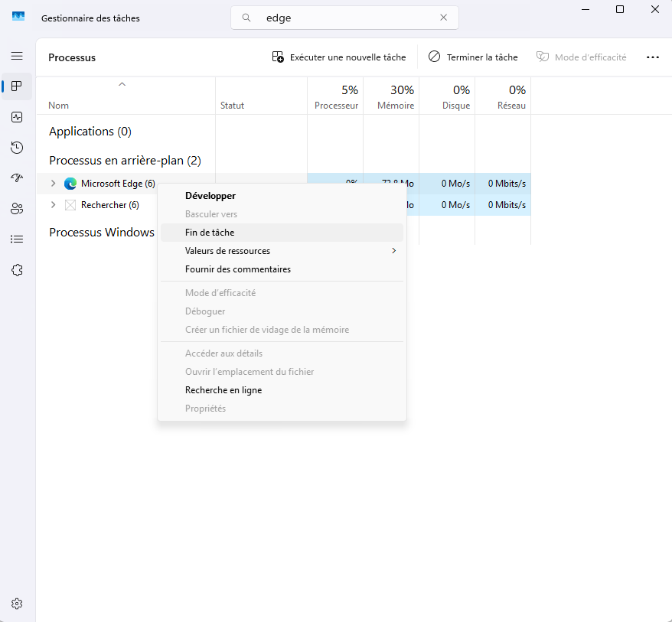
Task: Toggle sort direction chevron above Nom
Action: [122, 84]
